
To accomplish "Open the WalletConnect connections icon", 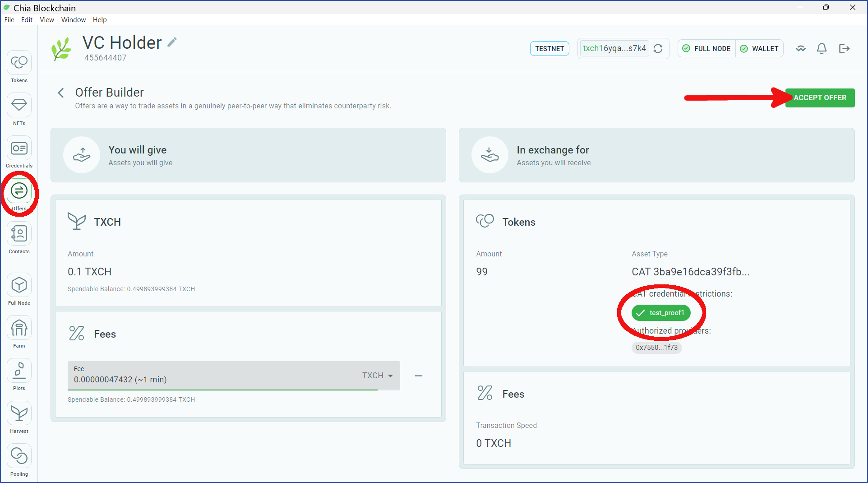I will coord(801,49).
